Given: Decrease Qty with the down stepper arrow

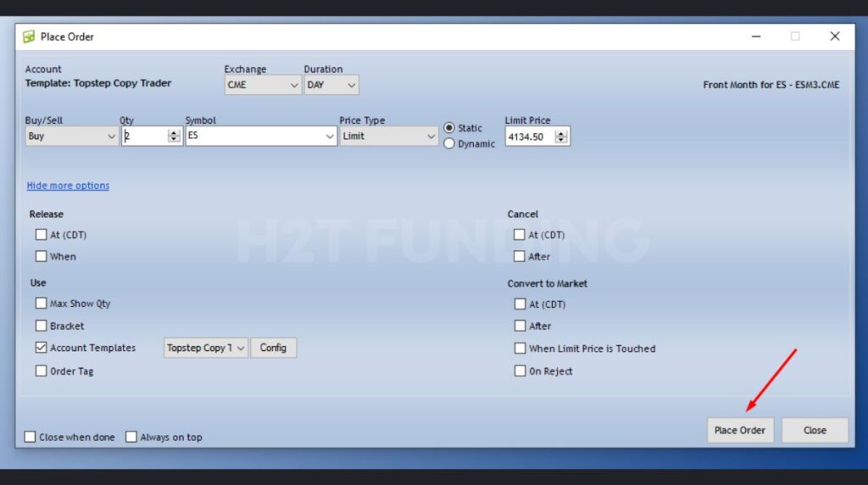Looking at the screenshot, I should pos(174,140).
